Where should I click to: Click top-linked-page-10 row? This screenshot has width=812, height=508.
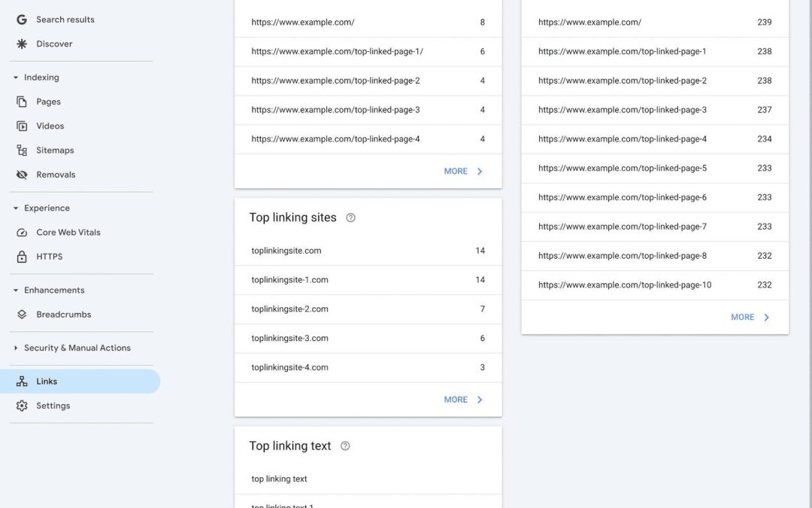coord(655,285)
